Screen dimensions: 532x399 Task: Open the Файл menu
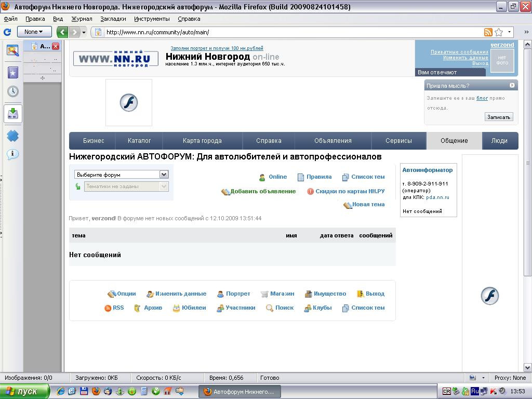(x=10, y=19)
